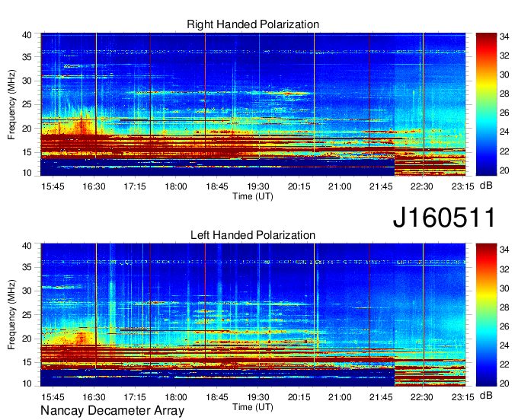
Task: Click the 10 MHz tick of the Right Handed plot
Action: (x=27, y=173)
